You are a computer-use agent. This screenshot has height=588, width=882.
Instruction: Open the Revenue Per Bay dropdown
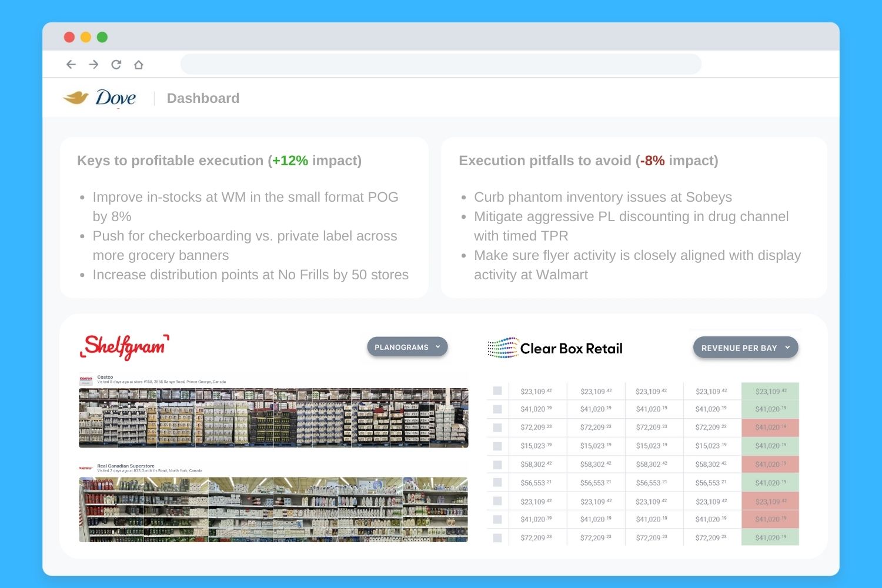(746, 348)
